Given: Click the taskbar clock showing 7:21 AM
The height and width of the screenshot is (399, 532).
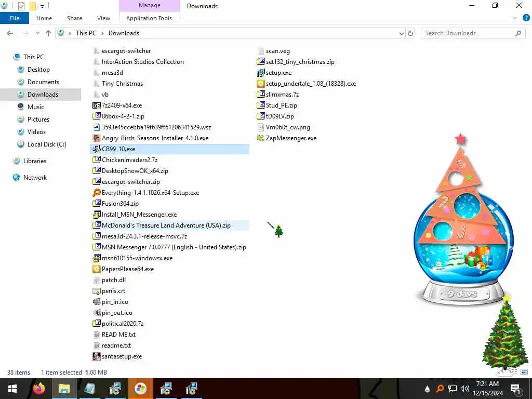Looking at the screenshot, I should 487,389.
